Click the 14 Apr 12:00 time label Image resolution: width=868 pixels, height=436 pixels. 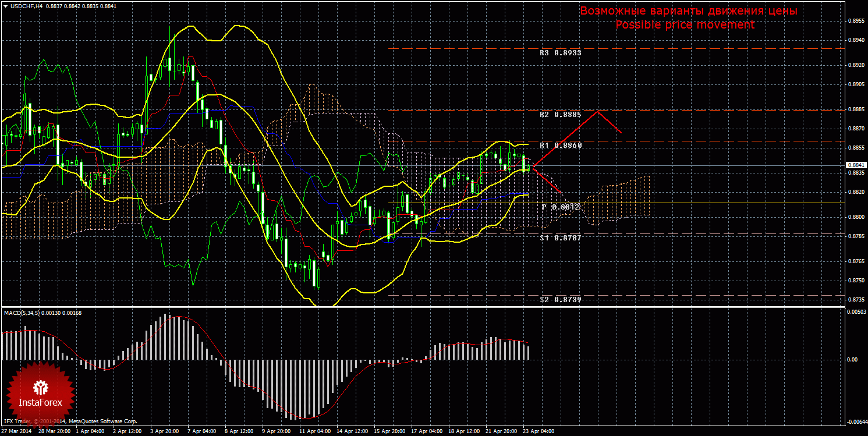351,432
